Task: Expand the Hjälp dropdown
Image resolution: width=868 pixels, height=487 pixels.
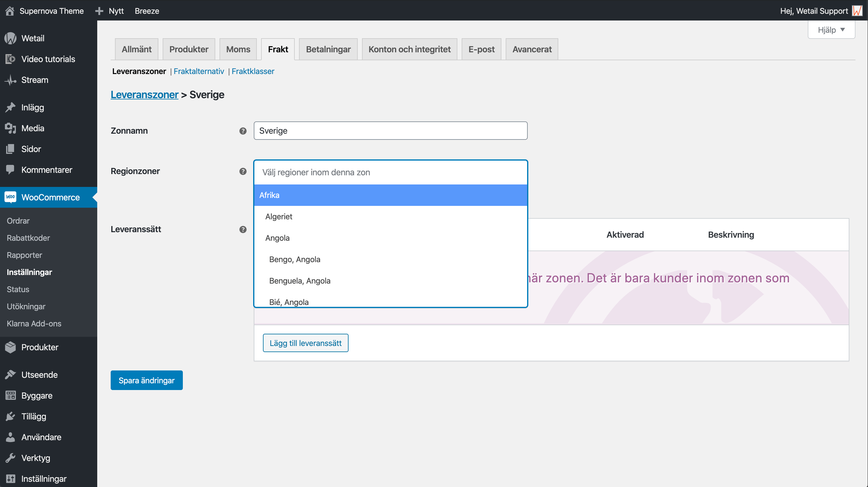Action: click(831, 30)
